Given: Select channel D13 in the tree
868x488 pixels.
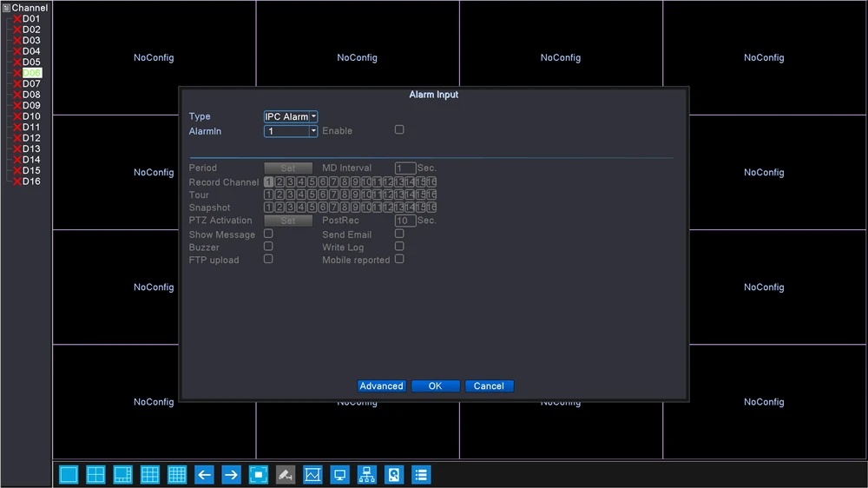Looking at the screenshot, I should point(31,149).
